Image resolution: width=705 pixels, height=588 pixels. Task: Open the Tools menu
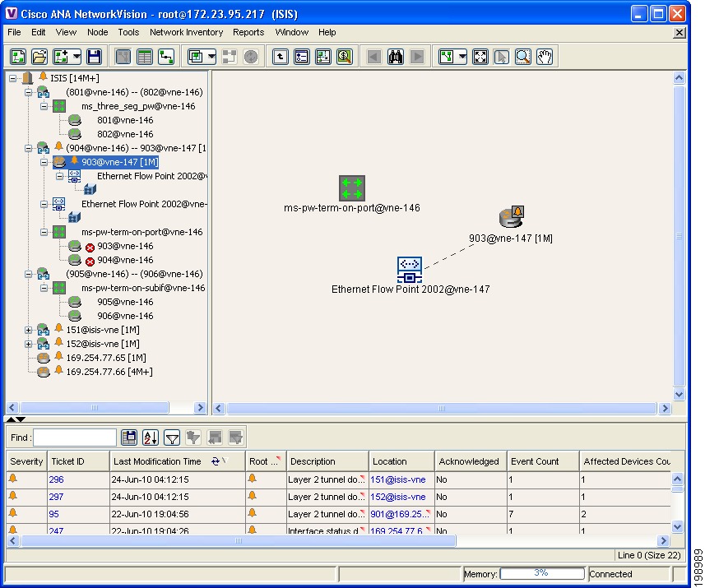[128, 32]
